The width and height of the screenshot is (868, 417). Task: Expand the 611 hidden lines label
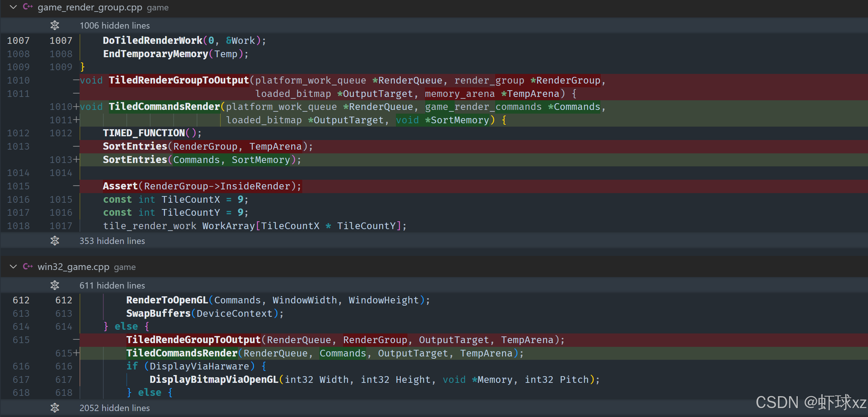pos(112,286)
